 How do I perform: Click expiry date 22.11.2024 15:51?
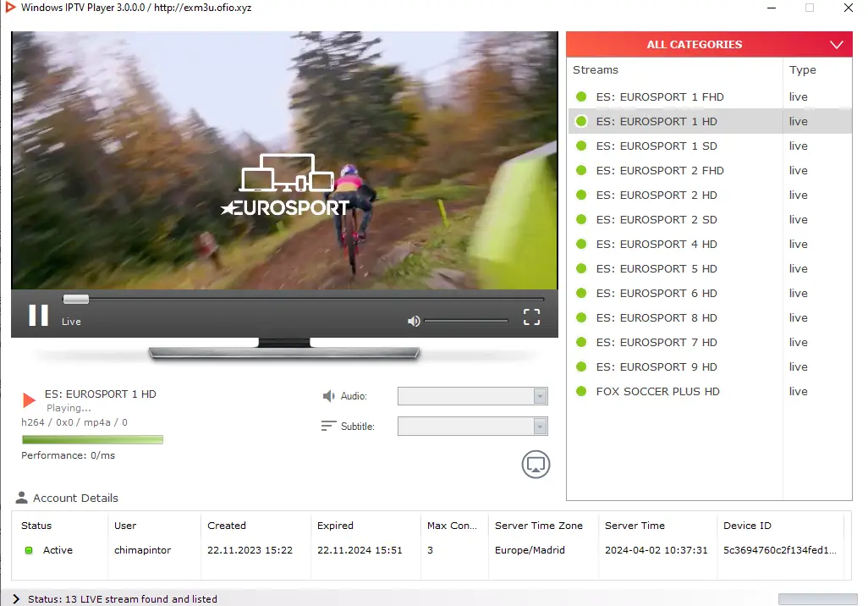point(360,550)
